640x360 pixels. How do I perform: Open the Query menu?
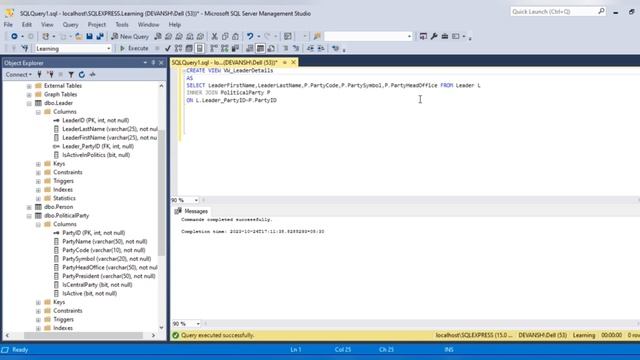tap(70, 24)
